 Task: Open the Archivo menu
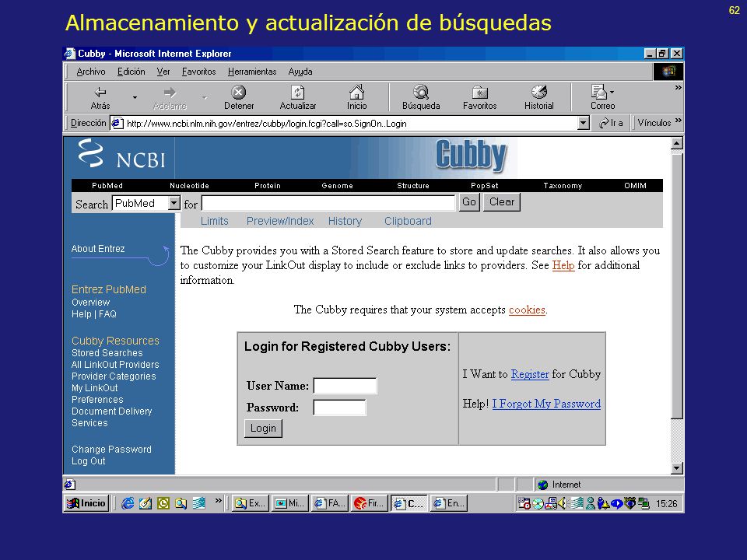click(x=91, y=72)
